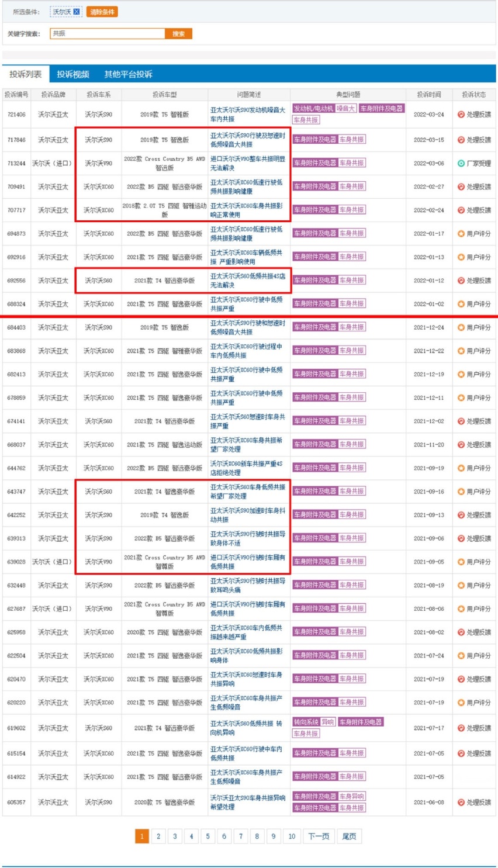The height and width of the screenshot is (868, 498).
Task: Switch to the 投诉列表 tab
Action: click(26, 74)
